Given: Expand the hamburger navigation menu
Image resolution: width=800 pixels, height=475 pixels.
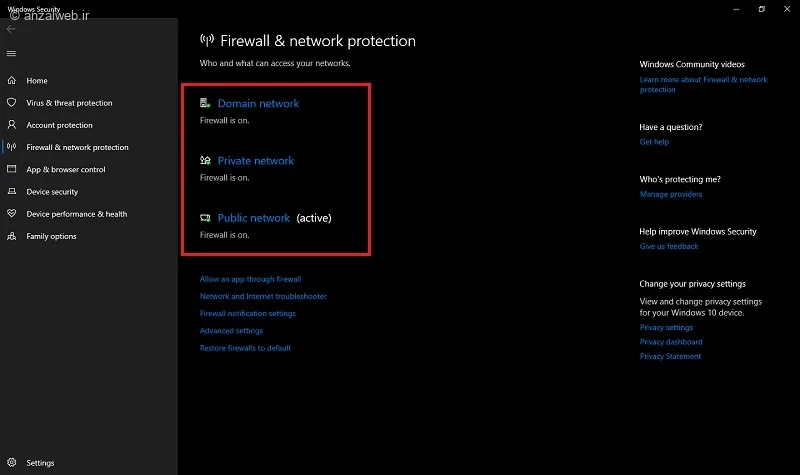Looking at the screenshot, I should click(x=11, y=53).
